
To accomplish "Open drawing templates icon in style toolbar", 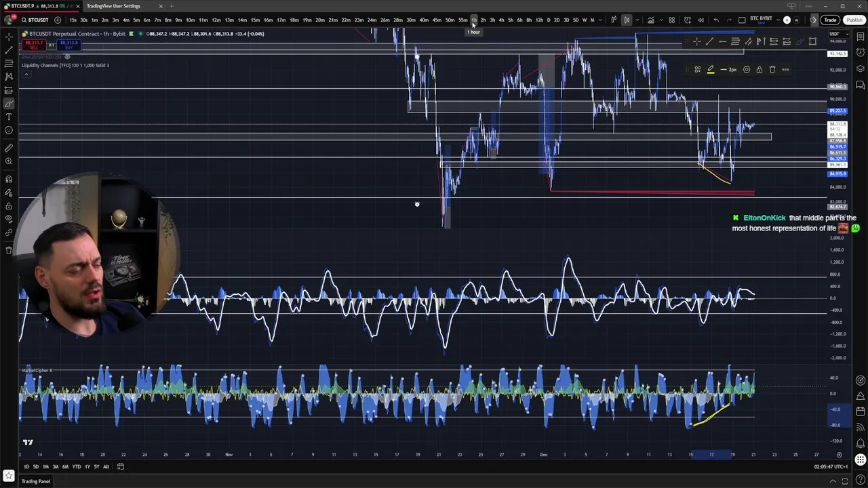I will [697, 69].
